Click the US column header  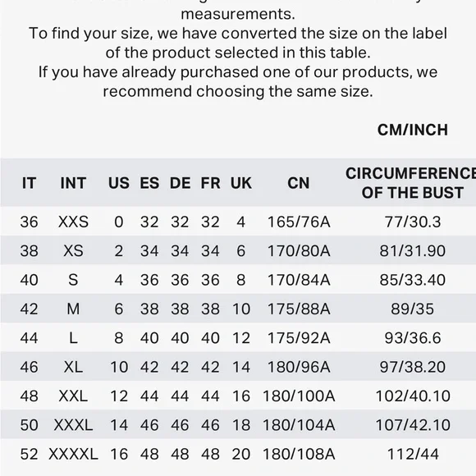pos(119,183)
